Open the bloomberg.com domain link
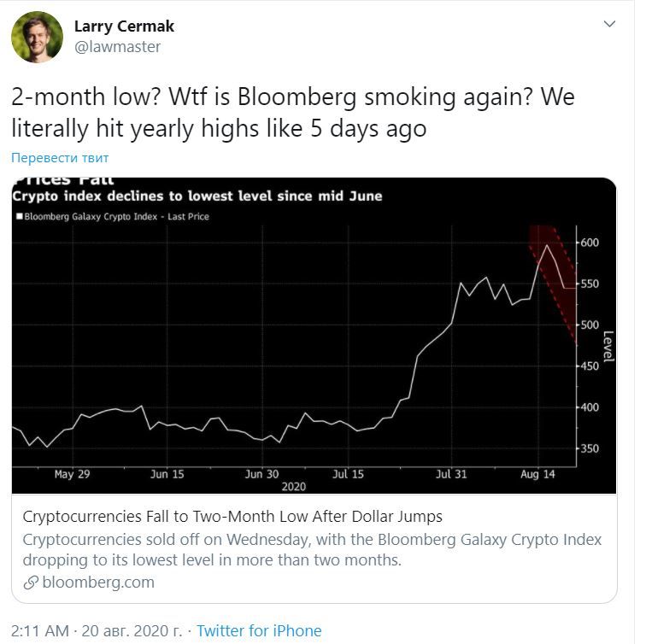 click(x=98, y=583)
